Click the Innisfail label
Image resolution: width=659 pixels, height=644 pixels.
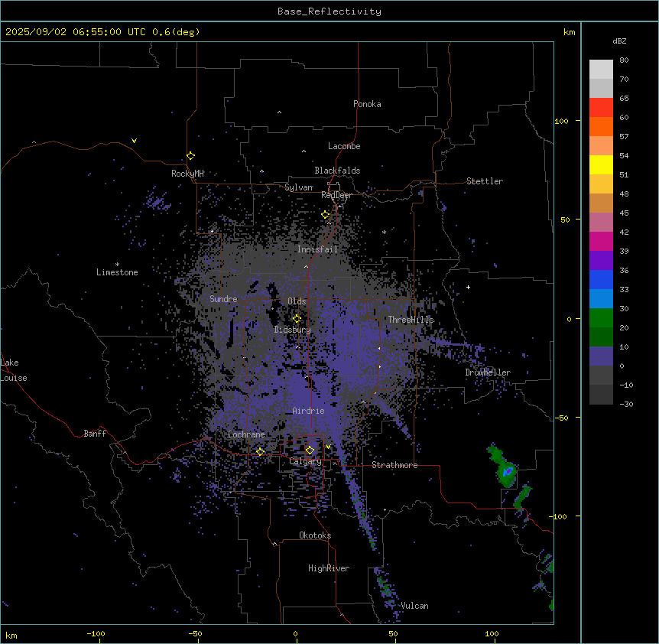tap(318, 249)
